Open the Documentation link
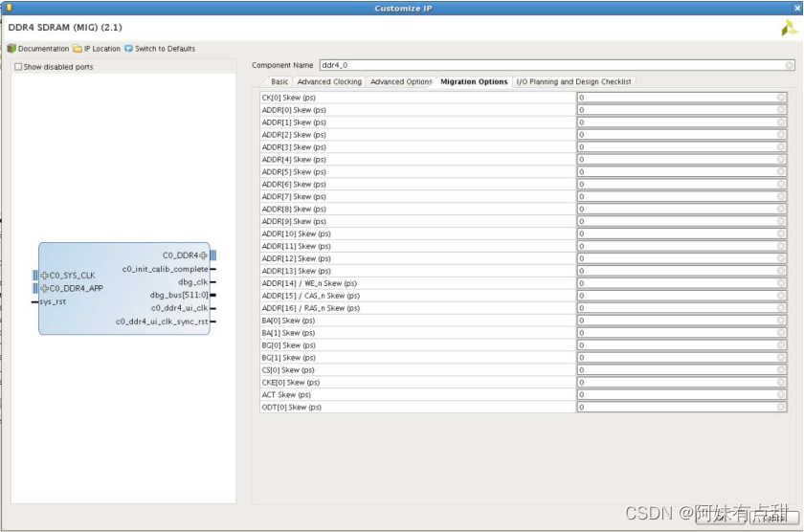This screenshot has width=804, height=532. 38,49
